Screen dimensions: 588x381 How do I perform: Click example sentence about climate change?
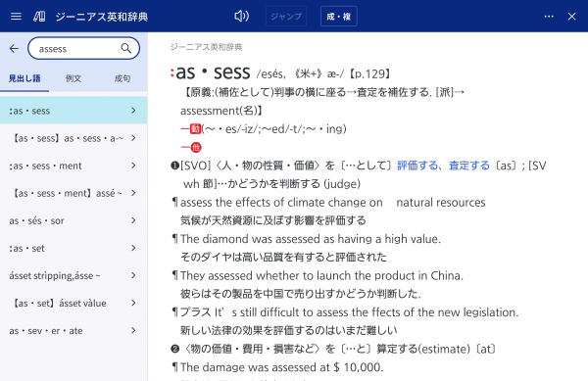(x=332, y=203)
